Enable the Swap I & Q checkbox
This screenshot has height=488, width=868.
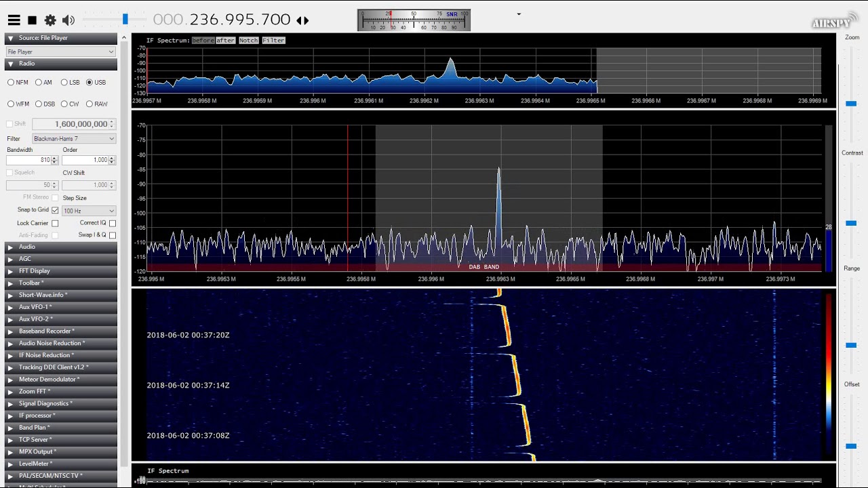pyautogui.click(x=113, y=235)
